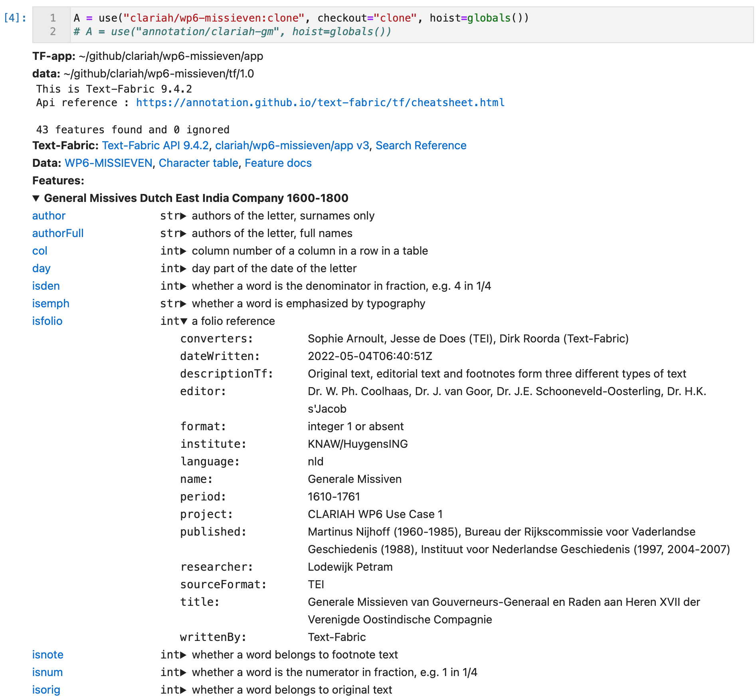Collapse the isfolio feature details triangle
The width and height of the screenshot is (756, 700).
point(184,321)
